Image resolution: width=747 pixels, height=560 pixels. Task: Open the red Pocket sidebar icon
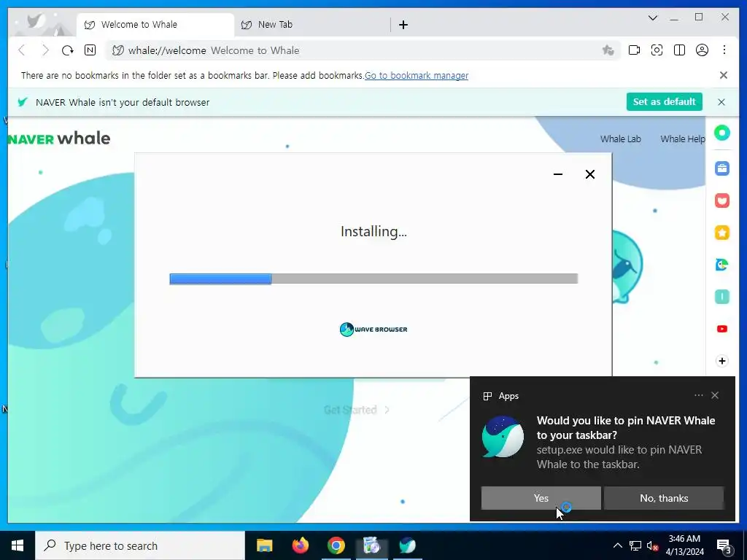(722, 201)
